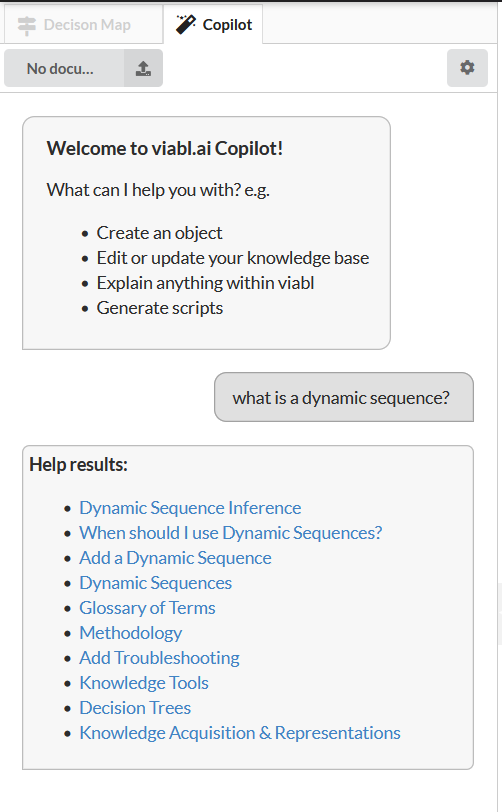
Task: Open Add a Dynamic Sequence link
Action: click(175, 558)
